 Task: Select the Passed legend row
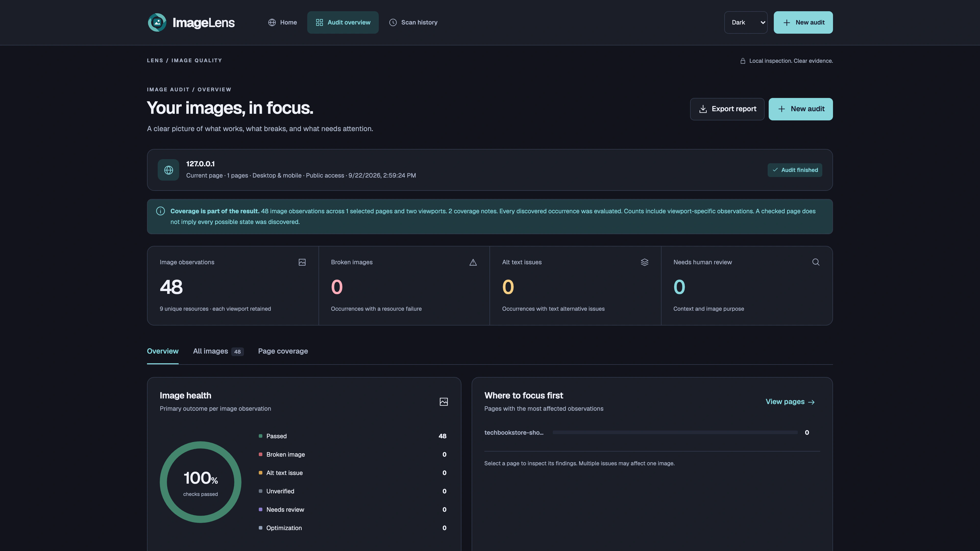[353, 436]
